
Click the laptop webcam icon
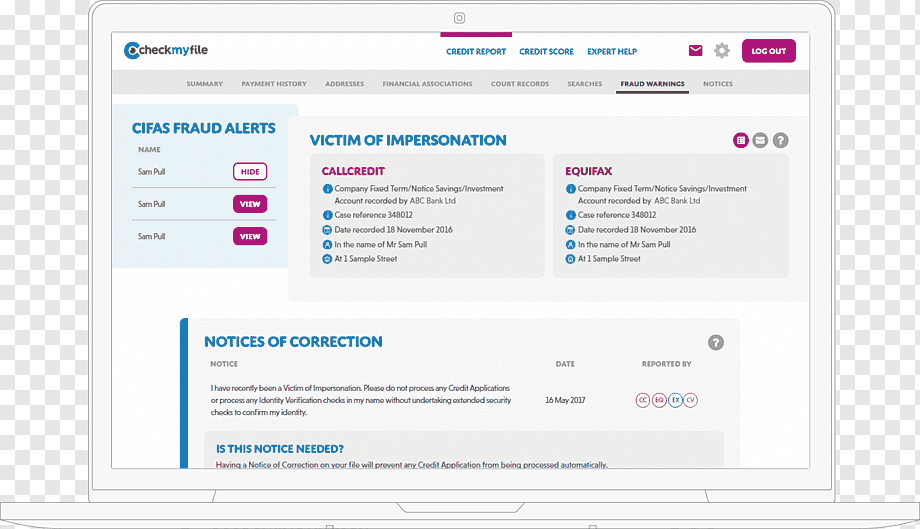[459, 18]
